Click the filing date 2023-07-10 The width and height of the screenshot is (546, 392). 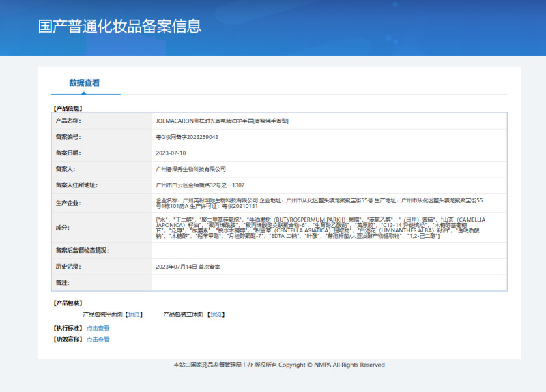171,153
